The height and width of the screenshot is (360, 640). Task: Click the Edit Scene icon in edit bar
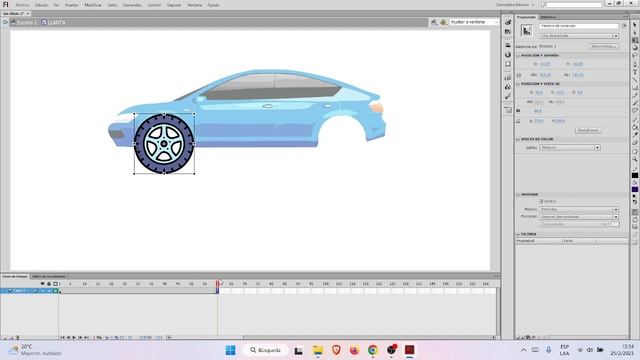coord(434,22)
